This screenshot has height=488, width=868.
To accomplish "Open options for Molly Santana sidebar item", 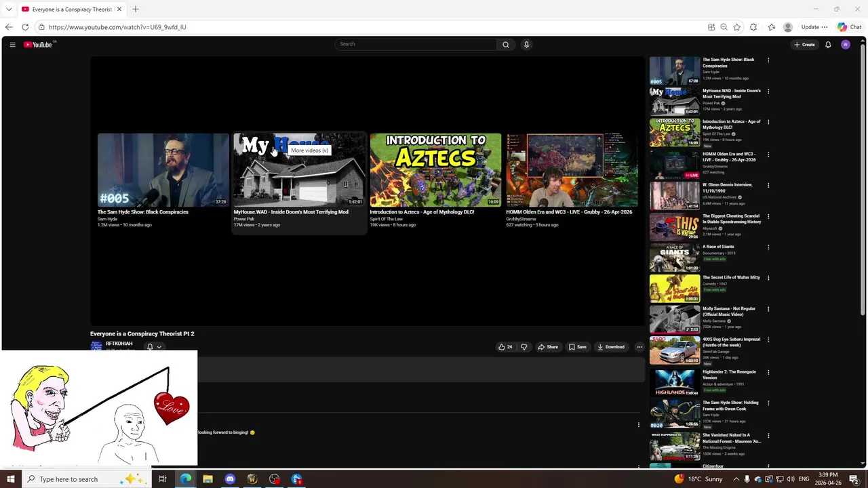I will coord(768,310).
